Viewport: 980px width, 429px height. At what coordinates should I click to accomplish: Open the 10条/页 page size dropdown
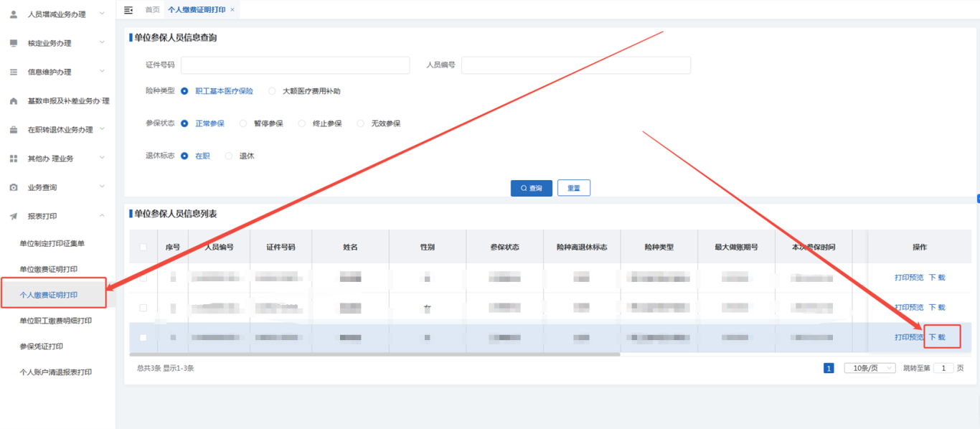click(x=870, y=368)
